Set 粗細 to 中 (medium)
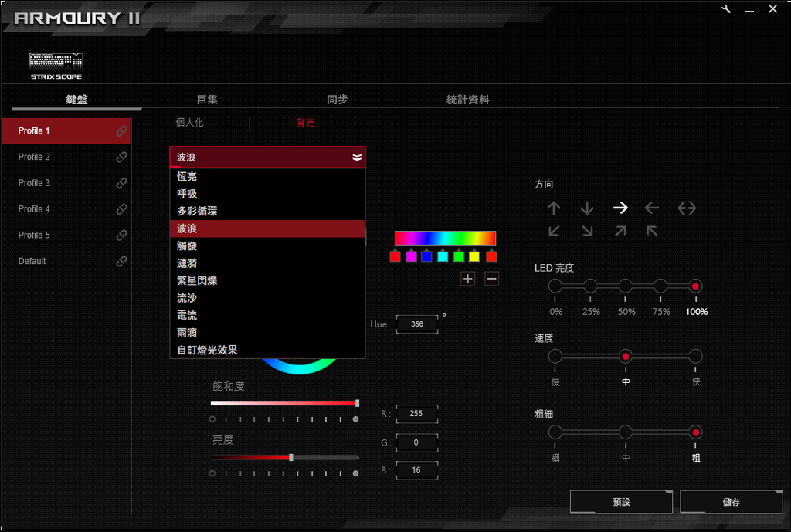The width and height of the screenshot is (791, 532). tap(626, 432)
